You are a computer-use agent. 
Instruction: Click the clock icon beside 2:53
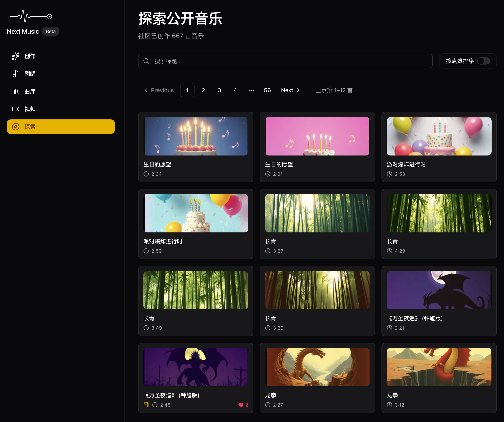[x=390, y=174]
